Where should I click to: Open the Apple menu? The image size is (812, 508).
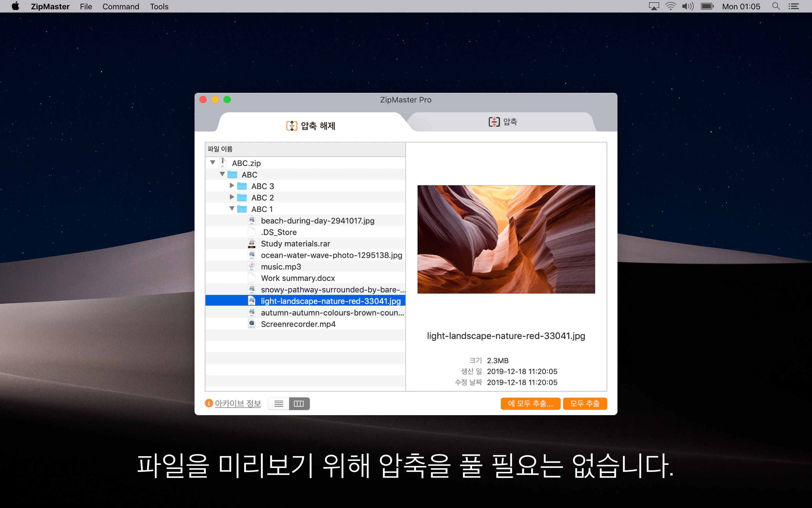point(16,6)
